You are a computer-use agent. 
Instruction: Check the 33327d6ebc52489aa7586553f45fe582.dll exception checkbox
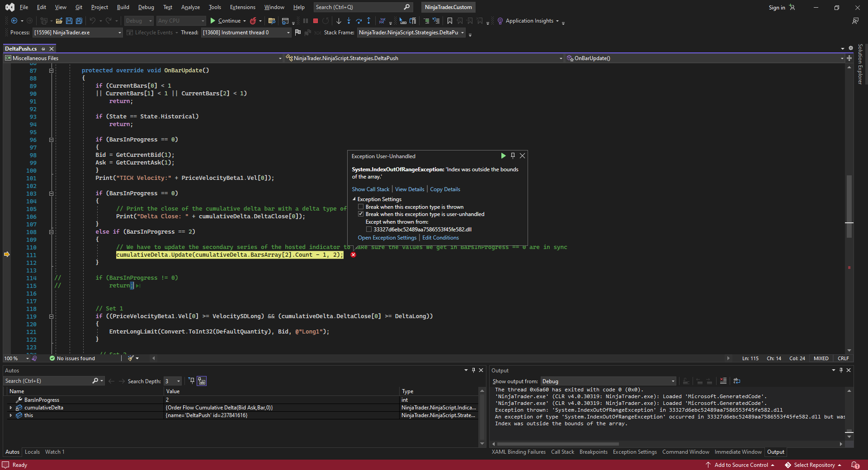click(369, 230)
